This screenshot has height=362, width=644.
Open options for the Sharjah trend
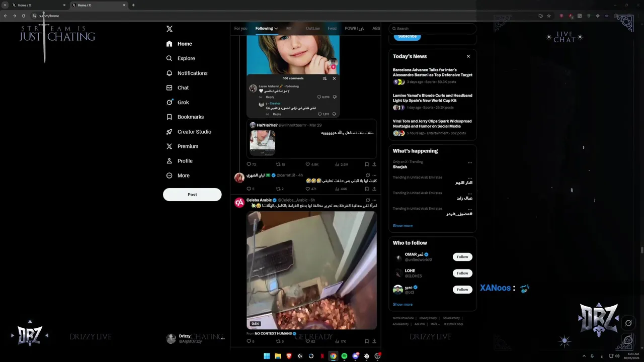pyautogui.click(x=470, y=162)
